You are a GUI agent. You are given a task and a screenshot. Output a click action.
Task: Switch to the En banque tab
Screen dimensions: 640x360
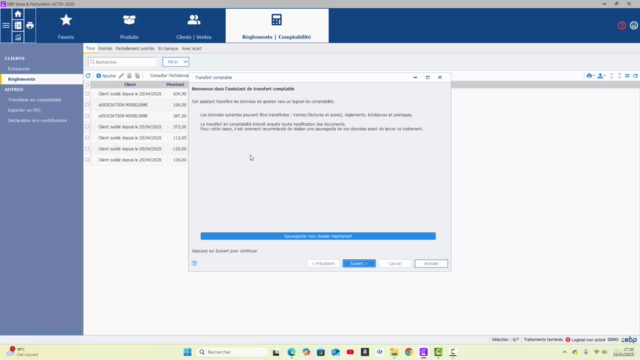[168, 49]
